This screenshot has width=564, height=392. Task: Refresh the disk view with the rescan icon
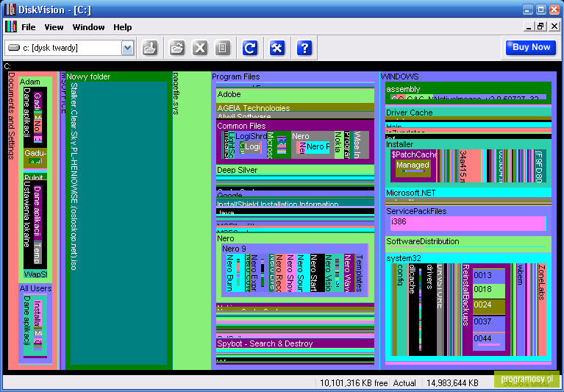[249, 48]
